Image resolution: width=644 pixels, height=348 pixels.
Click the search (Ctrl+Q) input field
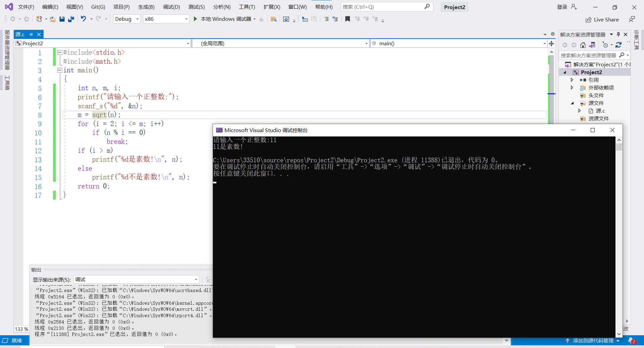387,7
